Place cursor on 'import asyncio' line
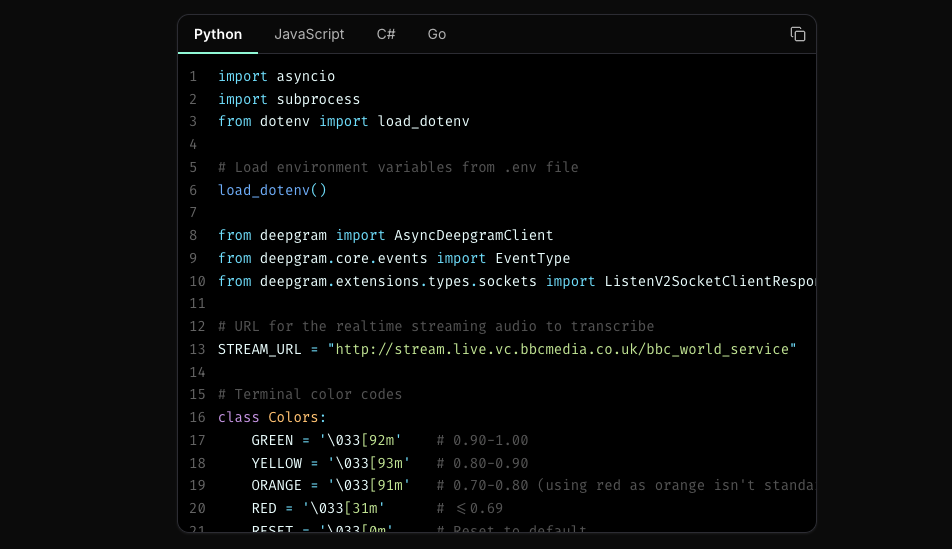This screenshot has height=549, width=952. 276,76
